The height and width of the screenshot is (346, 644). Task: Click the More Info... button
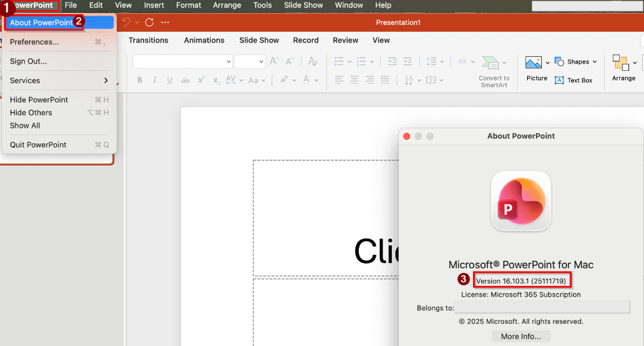[x=520, y=337]
